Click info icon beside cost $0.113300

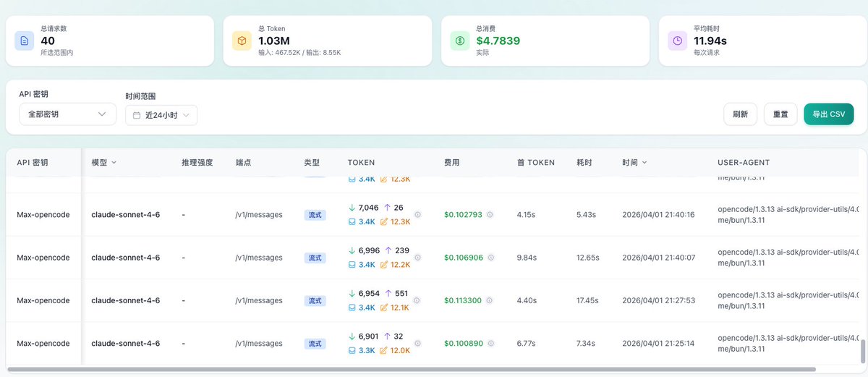tap(490, 300)
